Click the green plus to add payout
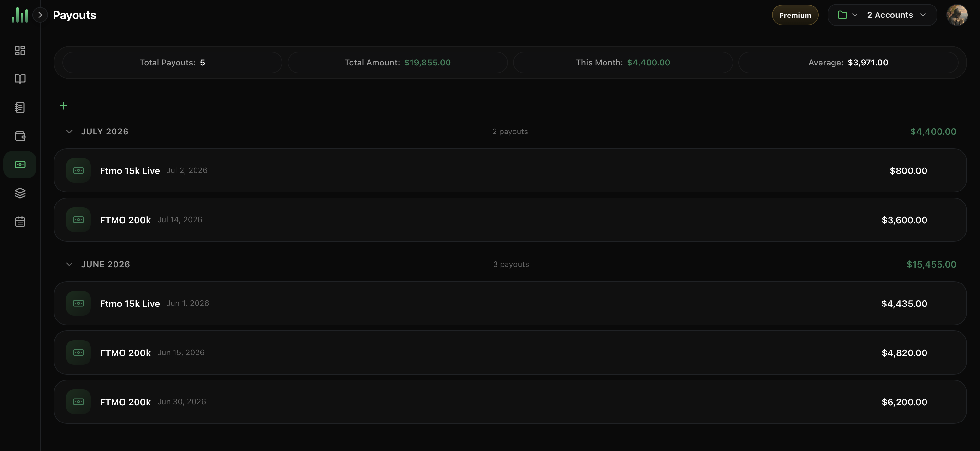Screen dimensions: 980x451 64,106
